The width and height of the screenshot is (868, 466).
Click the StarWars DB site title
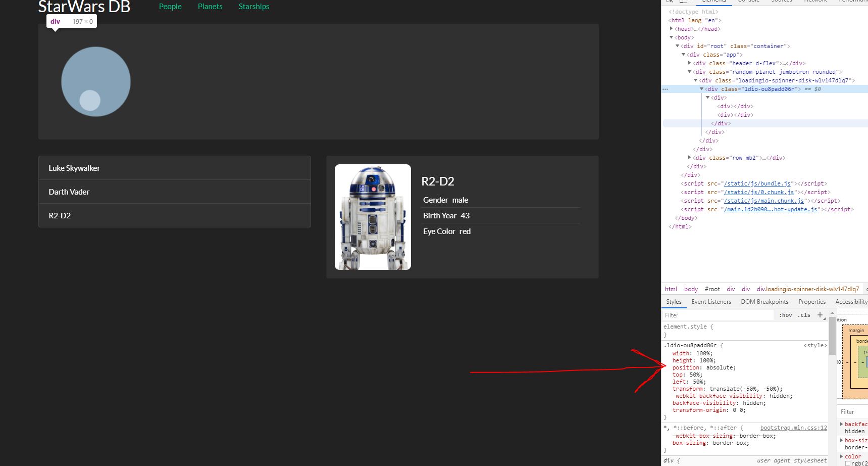coord(84,7)
